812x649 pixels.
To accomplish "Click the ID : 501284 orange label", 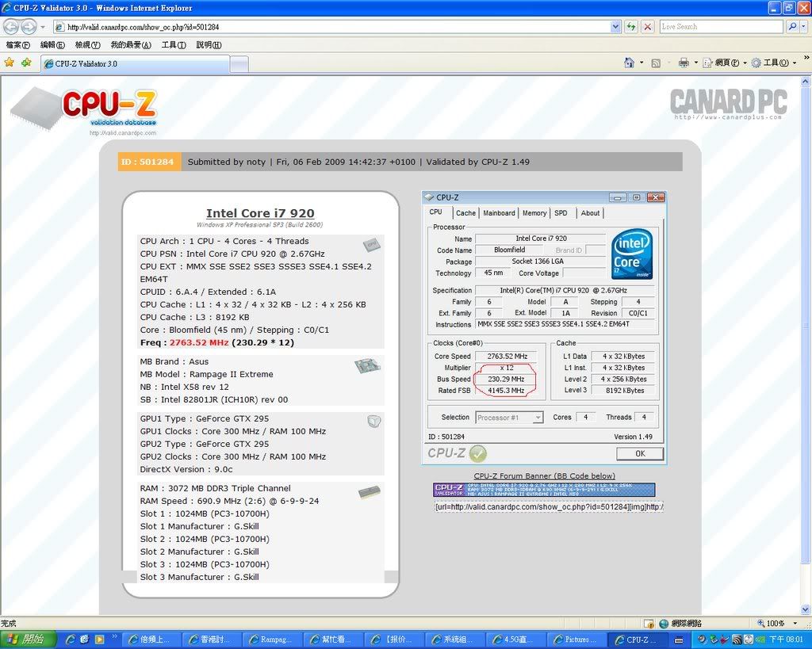I will (x=149, y=162).
